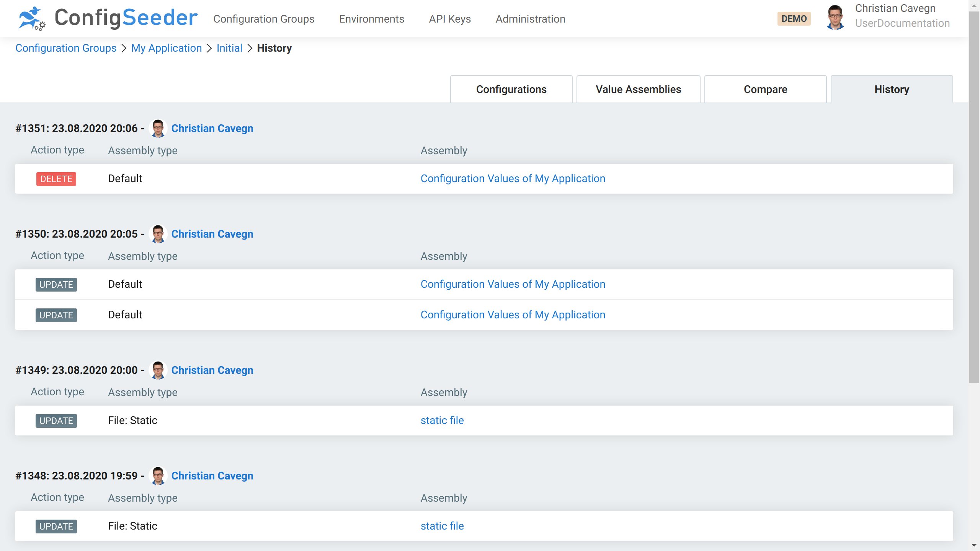Image resolution: width=980 pixels, height=551 pixels.
Task: Open the Administration menu
Action: 530,19
